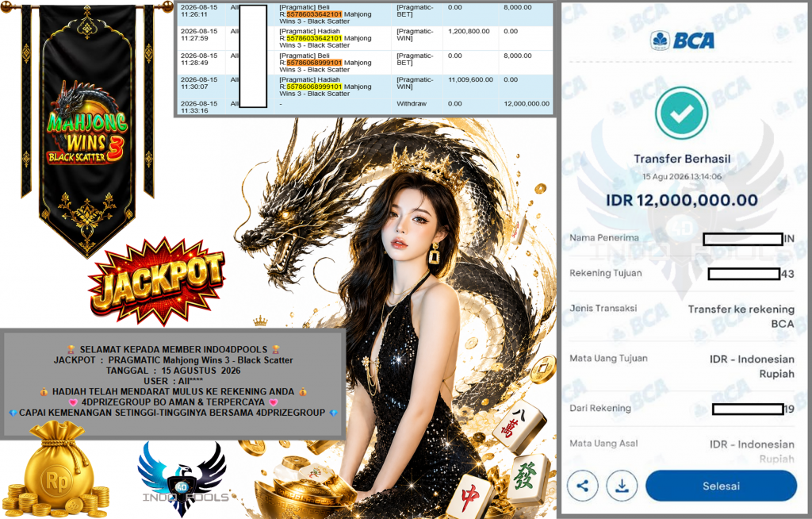This screenshot has height=519, width=812.
Task: Click the blue Selesai button
Action: pos(721,486)
